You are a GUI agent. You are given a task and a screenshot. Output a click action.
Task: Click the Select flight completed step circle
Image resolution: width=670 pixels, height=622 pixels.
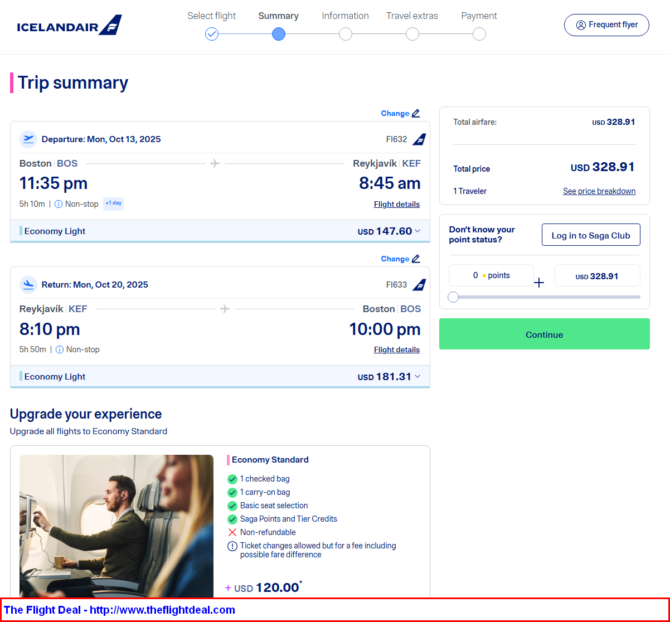click(x=212, y=34)
